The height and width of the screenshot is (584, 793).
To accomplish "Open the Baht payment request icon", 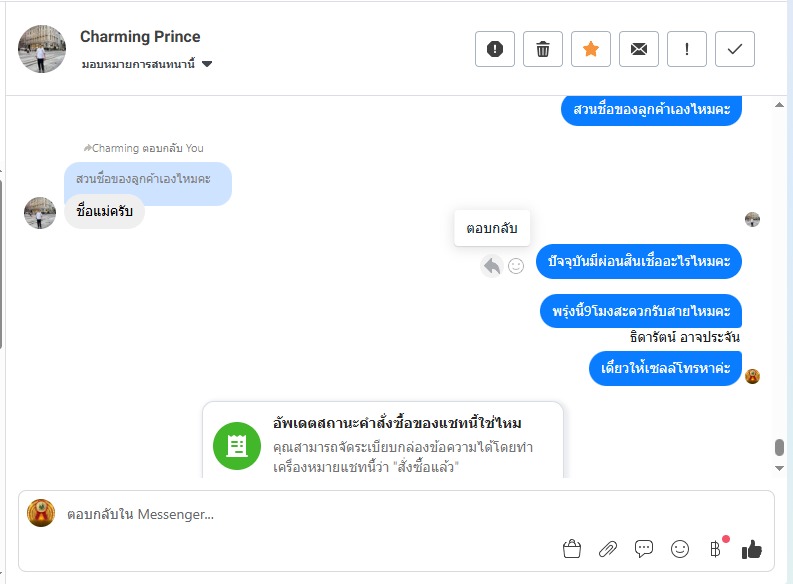I will click(715, 549).
